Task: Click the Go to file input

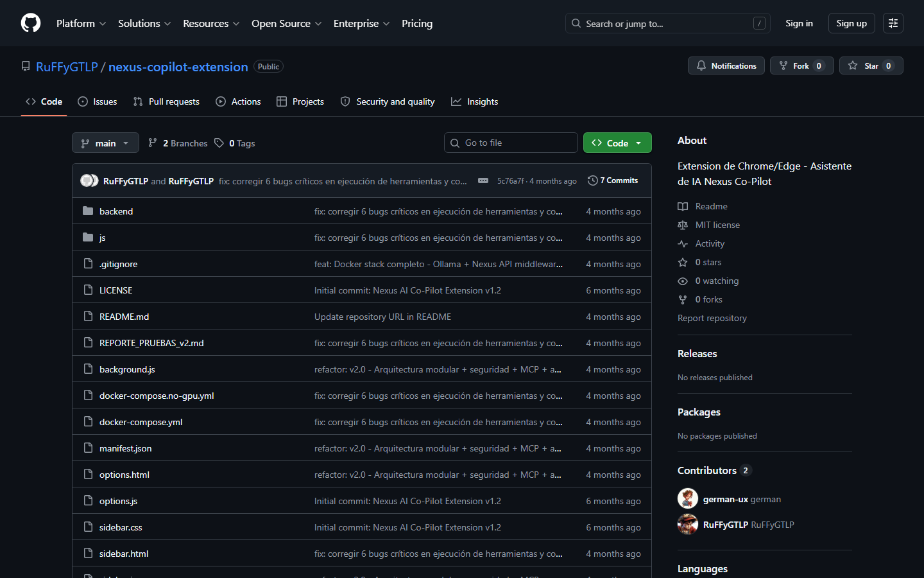Action: click(511, 143)
